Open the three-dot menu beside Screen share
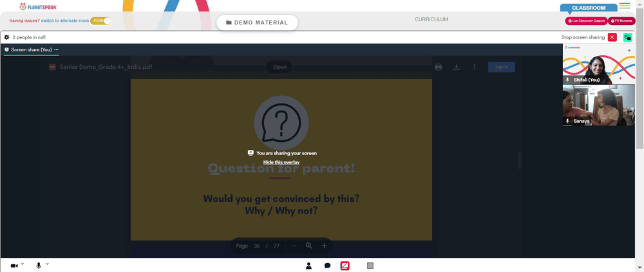644x272 pixels. 56,50
